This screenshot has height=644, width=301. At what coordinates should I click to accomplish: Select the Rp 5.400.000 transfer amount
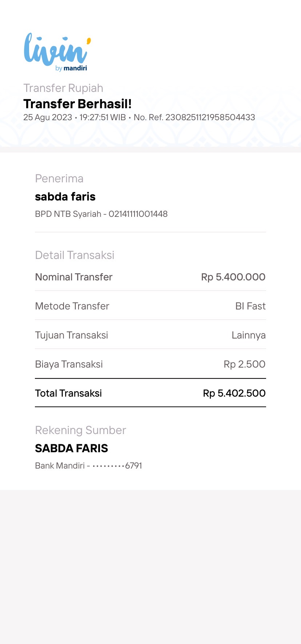pyautogui.click(x=233, y=277)
